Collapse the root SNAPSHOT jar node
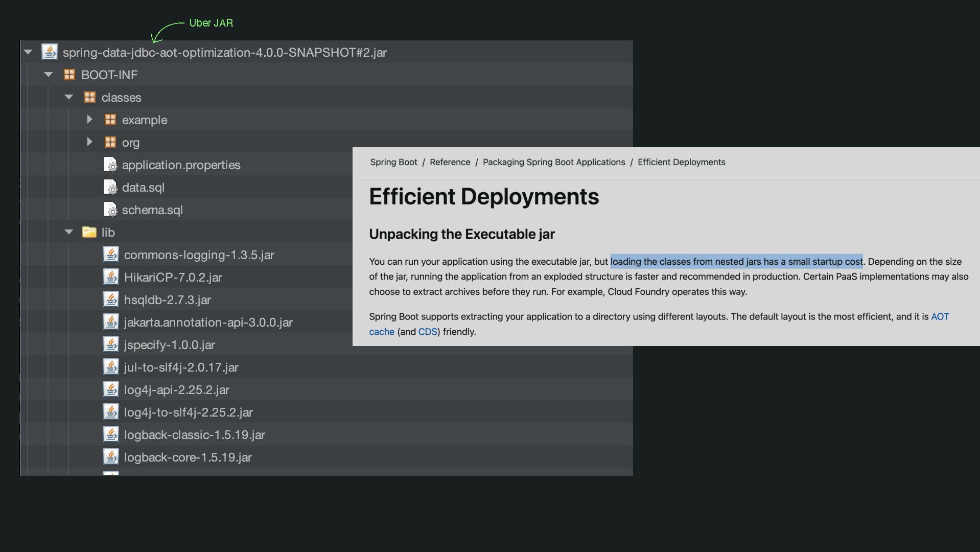Screen dimensions: 980x552 coord(28,52)
